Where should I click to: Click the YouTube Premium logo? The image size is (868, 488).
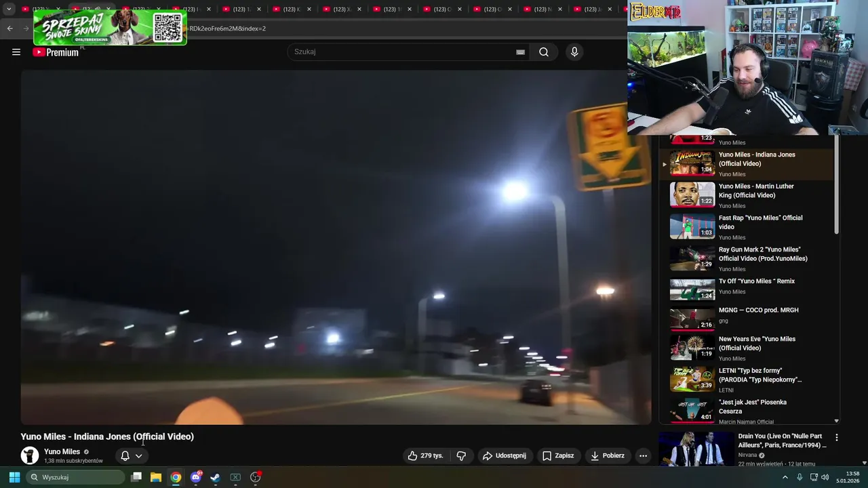(56, 52)
